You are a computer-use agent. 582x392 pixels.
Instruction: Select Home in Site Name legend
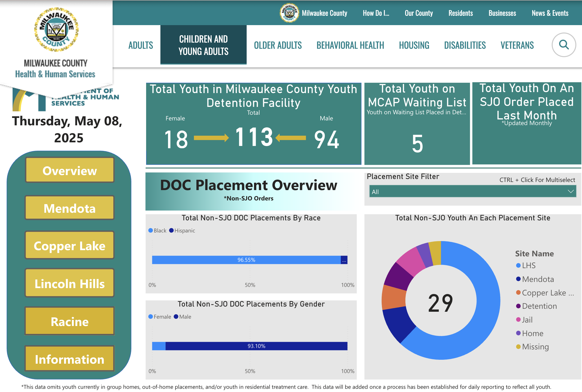pyautogui.click(x=530, y=333)
